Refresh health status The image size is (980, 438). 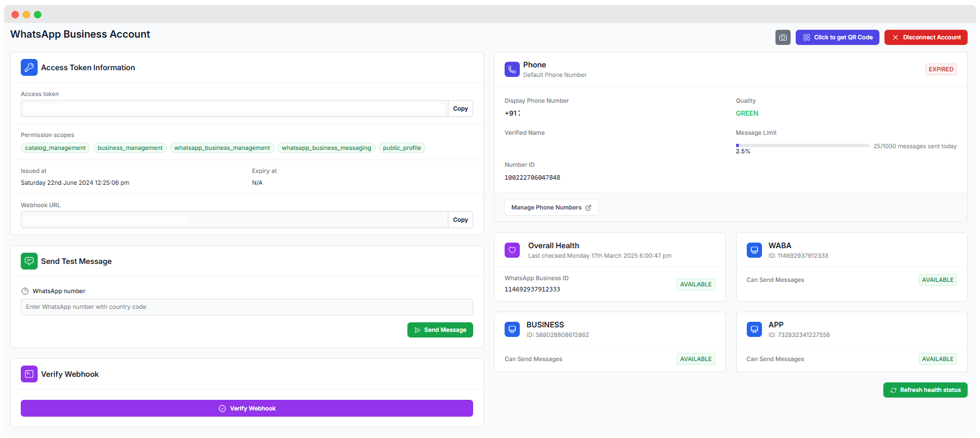[925, 390]
